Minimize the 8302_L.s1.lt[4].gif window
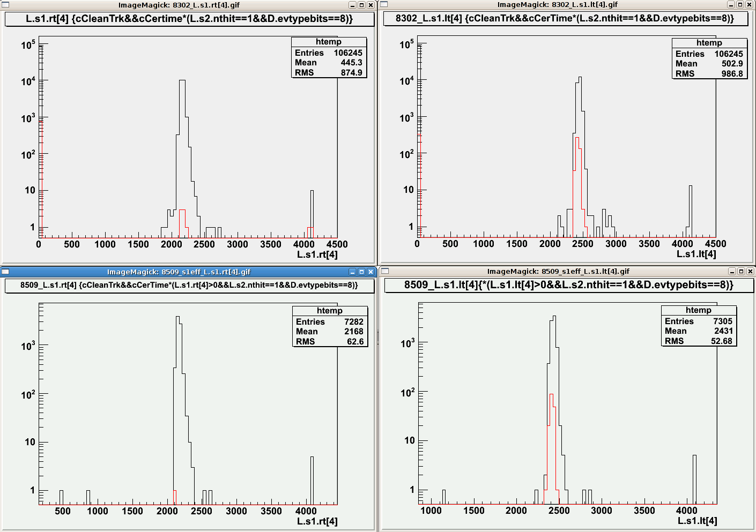Viewport: 756px width, 532px height. click(731, 4)
